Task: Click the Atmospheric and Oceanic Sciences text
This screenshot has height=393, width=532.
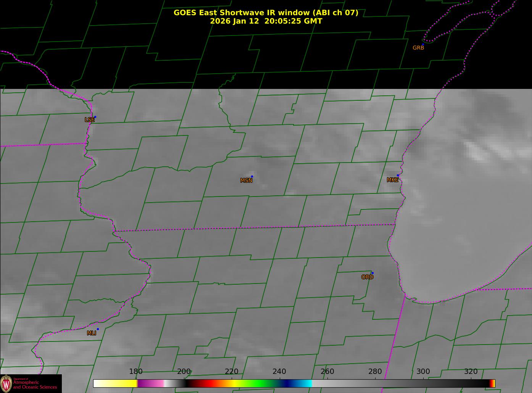Action: coord(35,385)
